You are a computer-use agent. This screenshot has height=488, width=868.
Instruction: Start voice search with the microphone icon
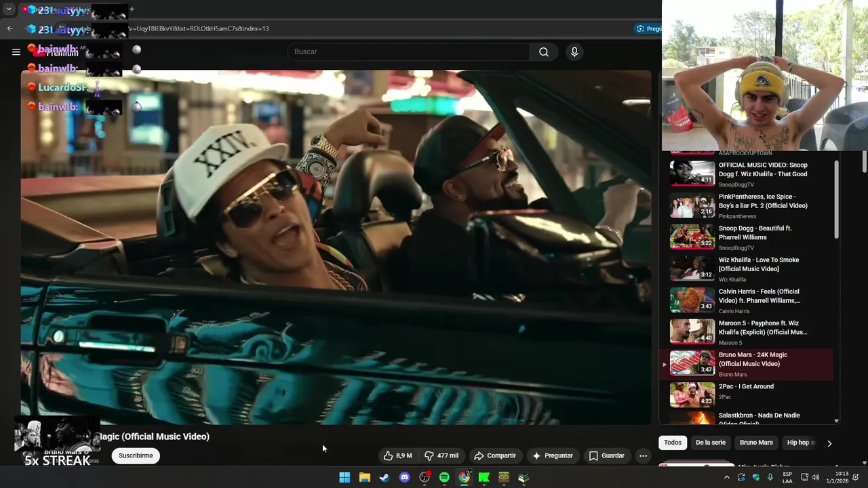click(x=574, y=52)
